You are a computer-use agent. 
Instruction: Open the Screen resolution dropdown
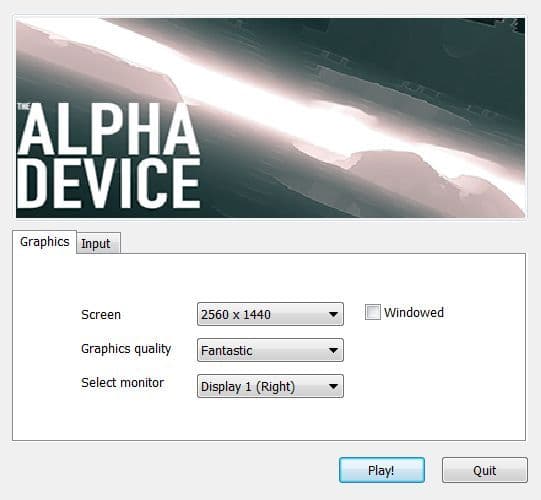270,314
